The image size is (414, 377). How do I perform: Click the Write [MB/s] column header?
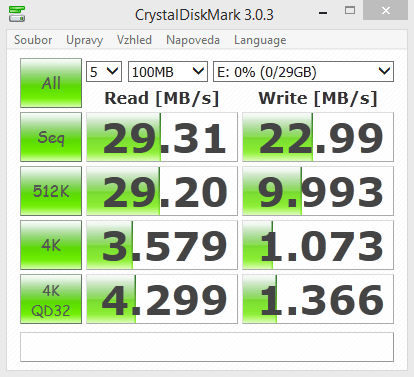(318, 99)
